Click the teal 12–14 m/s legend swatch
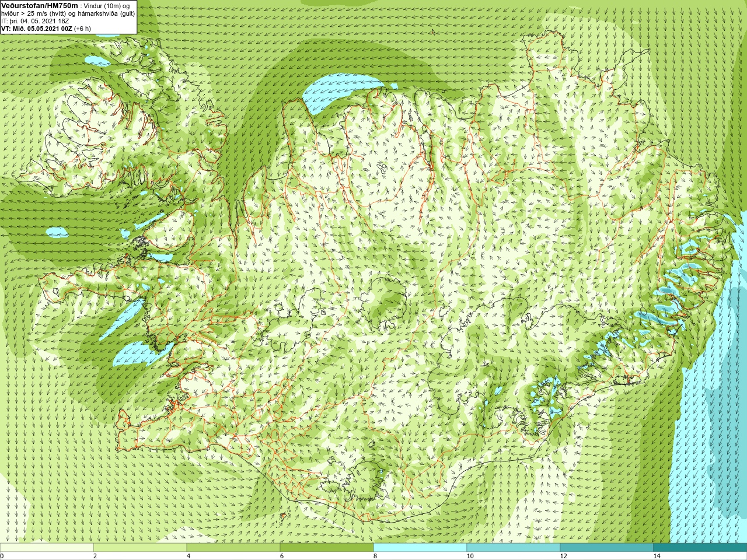 pyautogui.click(x=607, y=548)
